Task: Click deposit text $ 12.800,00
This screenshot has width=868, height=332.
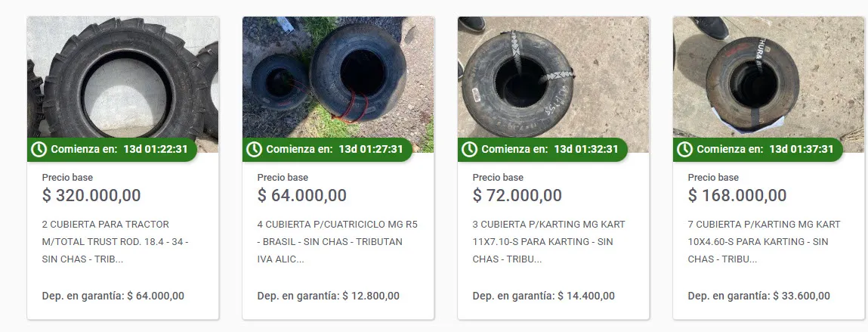Action: pyautogui.click(x=371, y=296)
